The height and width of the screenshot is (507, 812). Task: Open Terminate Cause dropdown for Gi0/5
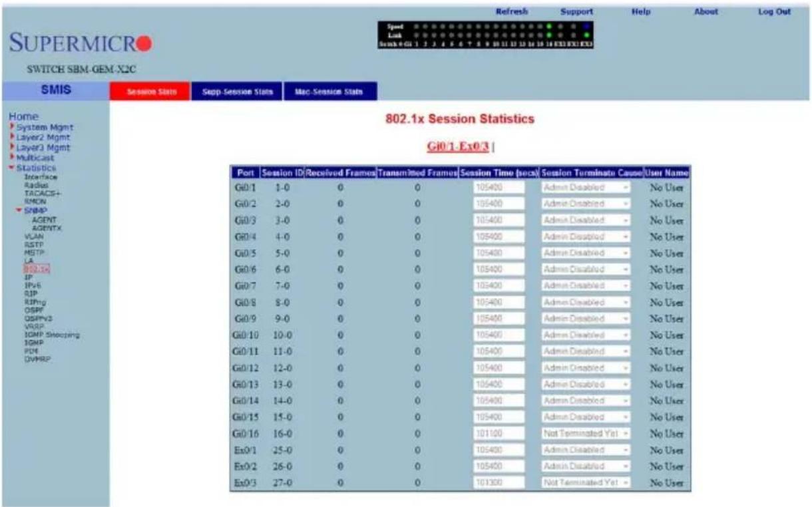pyautogui.click(x=585, y=254)
